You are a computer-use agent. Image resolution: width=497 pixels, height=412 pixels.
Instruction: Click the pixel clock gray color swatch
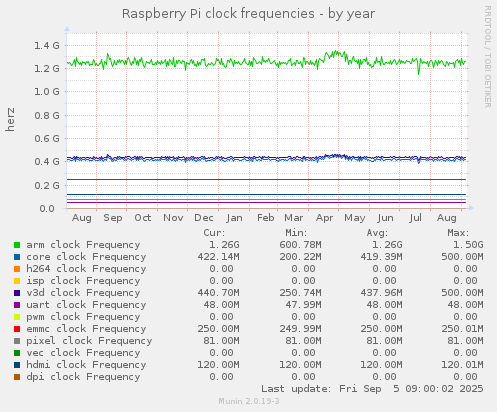pyautogui.click(x=17, y=341)
